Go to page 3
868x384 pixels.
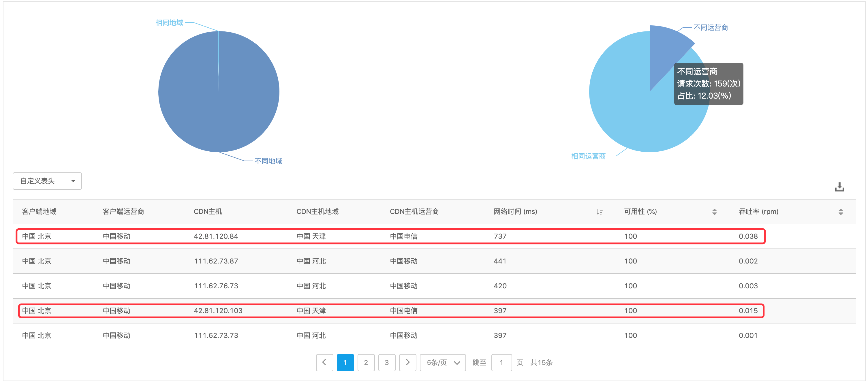pyautogui.click(x=387, y=362)
